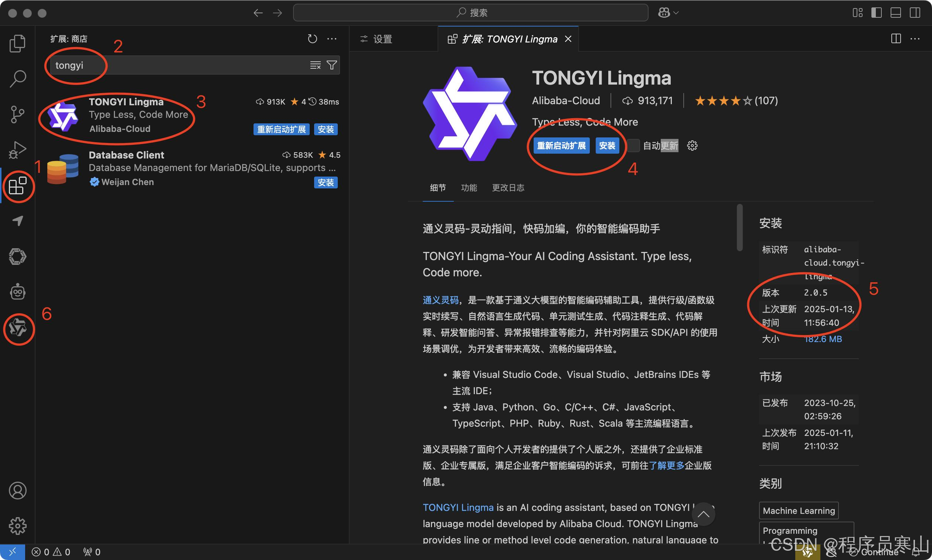
Task: Click 重新启动扩展 button on detail page
Action: tap(561, 146)
